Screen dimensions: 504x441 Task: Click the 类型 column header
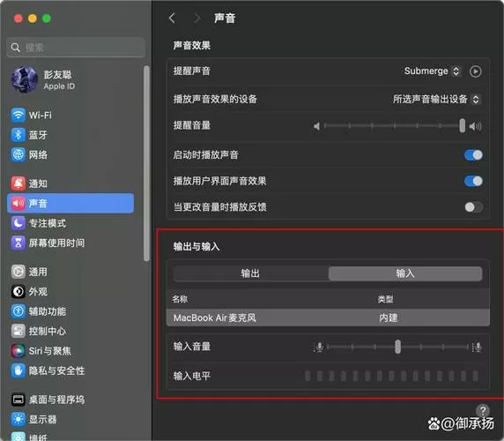point(386,299)
